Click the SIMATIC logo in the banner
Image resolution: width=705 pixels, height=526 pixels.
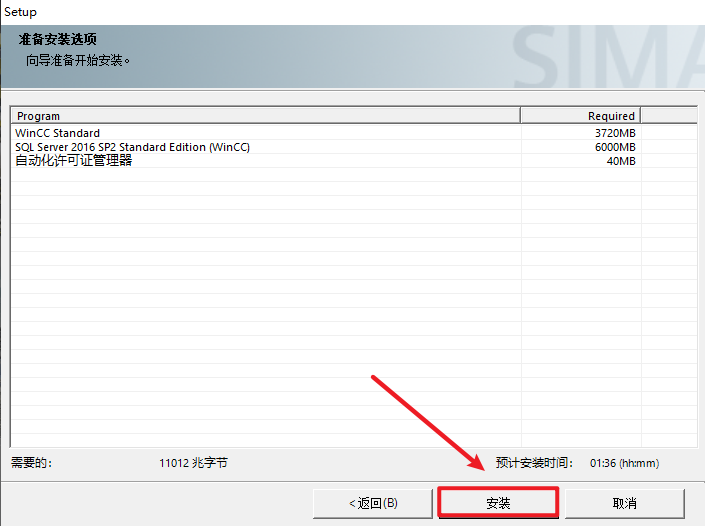pyautogui.click(x=610, y=58)
